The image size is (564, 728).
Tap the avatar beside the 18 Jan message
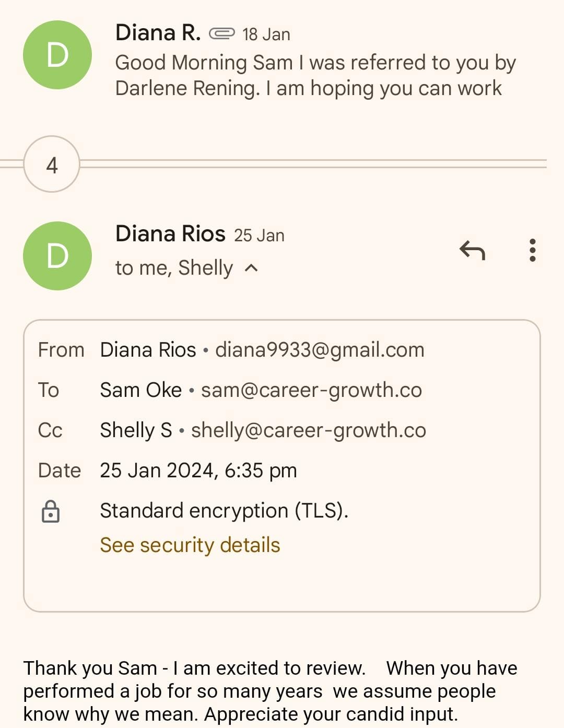[x=57, y=55]
